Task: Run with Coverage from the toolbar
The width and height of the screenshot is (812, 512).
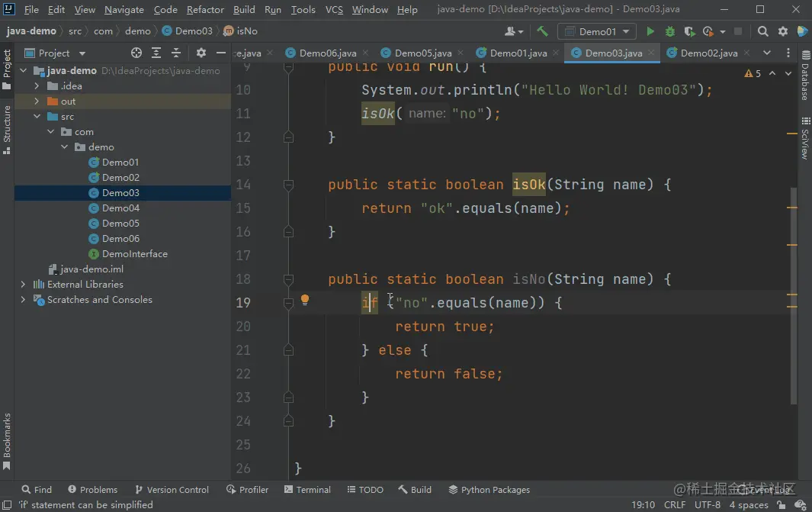Action: (689, 31)
